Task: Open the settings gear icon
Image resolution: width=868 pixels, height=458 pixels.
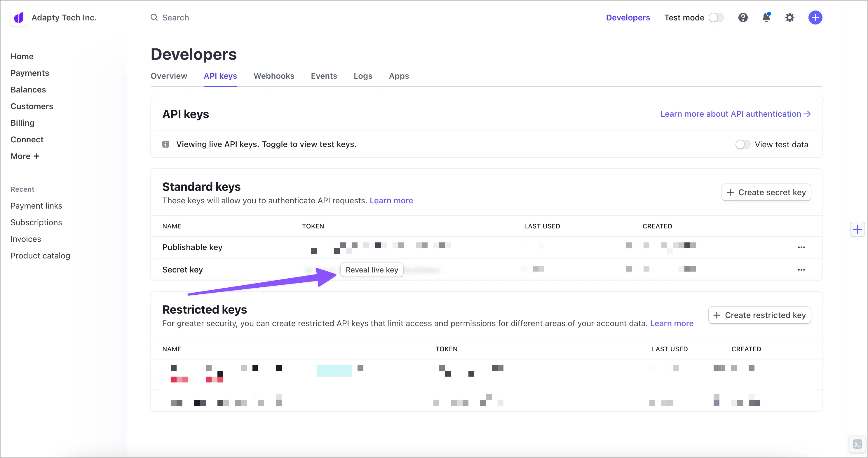Action: (x=789, y=18)
